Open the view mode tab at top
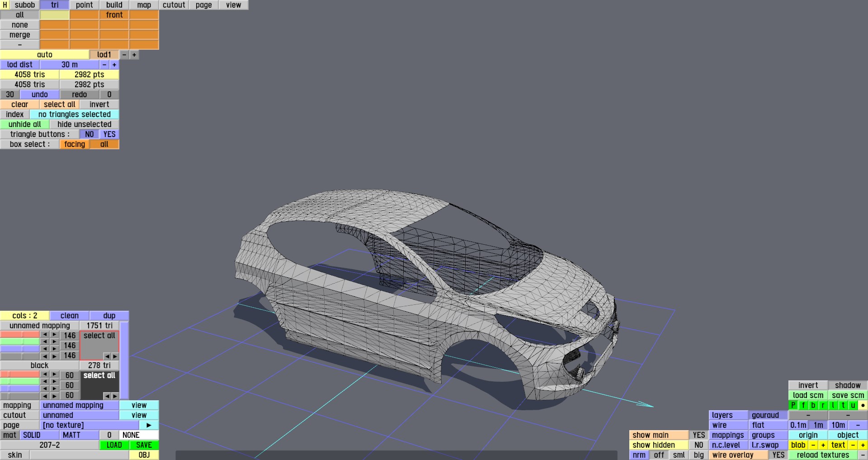Viewport: 868px width, 460px height. 233,5
